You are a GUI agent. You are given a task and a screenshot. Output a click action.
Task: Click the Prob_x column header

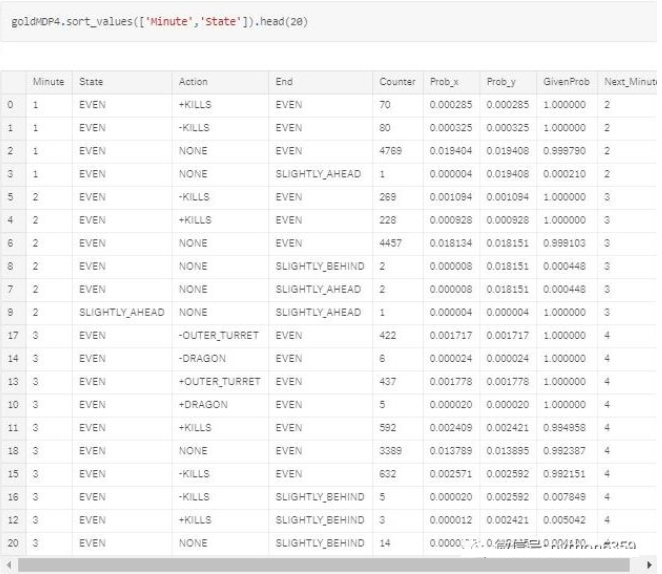pyautogui.click(x=444, y=82)
